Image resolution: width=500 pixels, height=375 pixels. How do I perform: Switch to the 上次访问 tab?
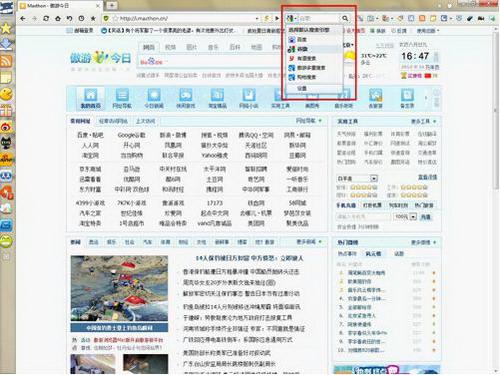click(x=145, y=121)
